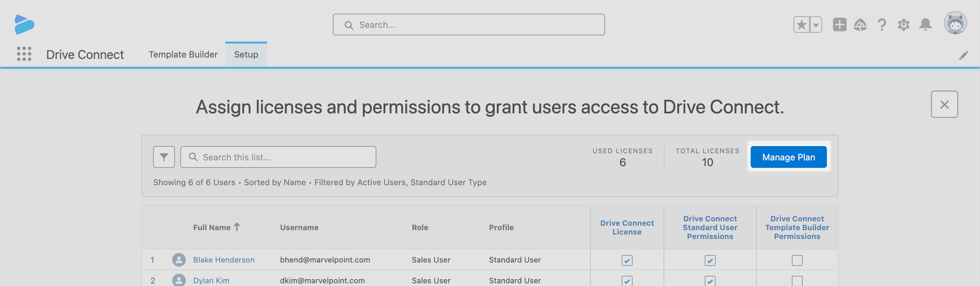Open Dylan Kim's user link
The width and height of the screenshot is (980, 286).
pos(211,280)
